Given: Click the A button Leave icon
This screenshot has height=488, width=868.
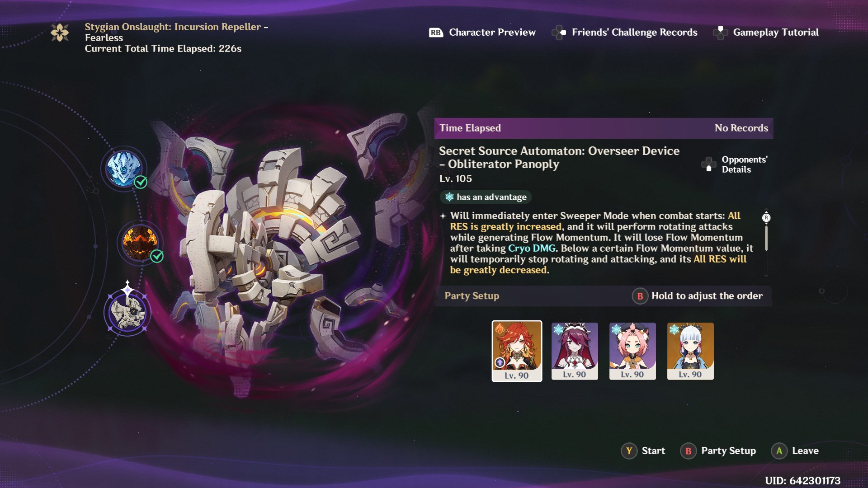Looking at the screenshot, I should point(779,450).
